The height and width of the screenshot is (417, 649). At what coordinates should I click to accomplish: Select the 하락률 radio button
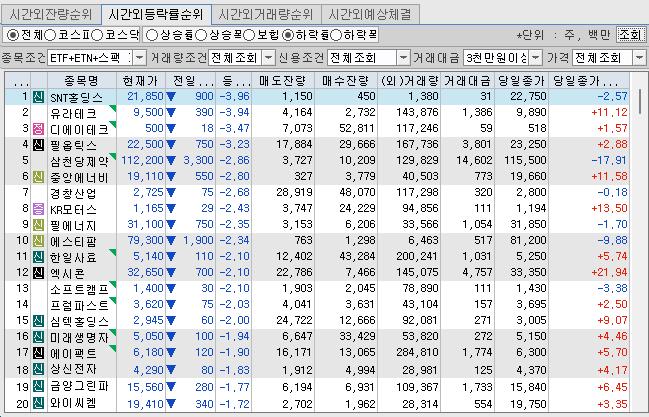(x=288, y=35)
